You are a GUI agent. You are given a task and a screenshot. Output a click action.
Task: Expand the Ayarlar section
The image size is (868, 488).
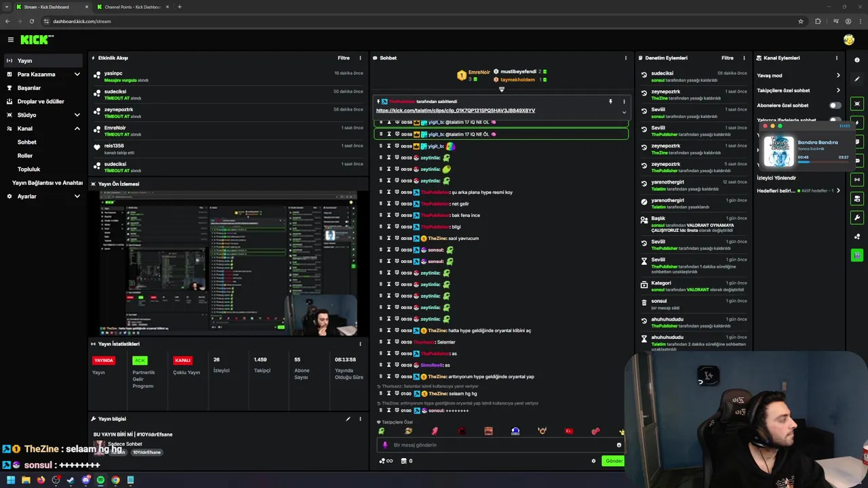[43, 196]
